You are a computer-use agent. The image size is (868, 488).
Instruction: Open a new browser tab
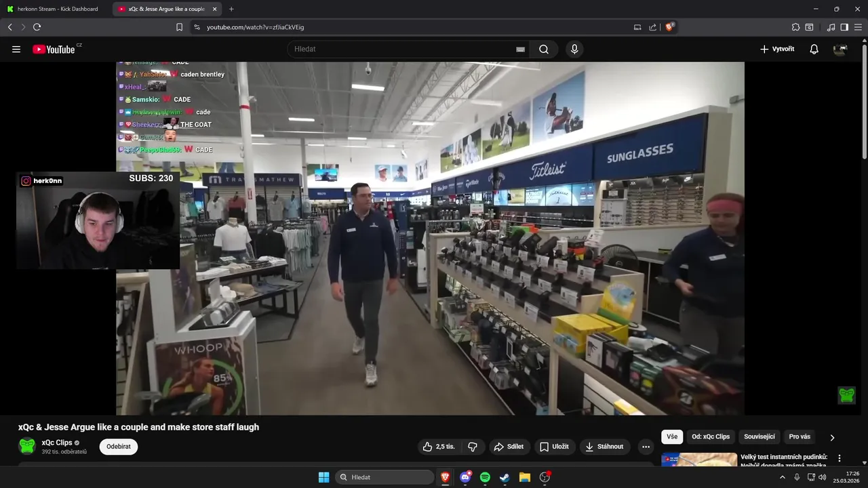tap(231, 9)
